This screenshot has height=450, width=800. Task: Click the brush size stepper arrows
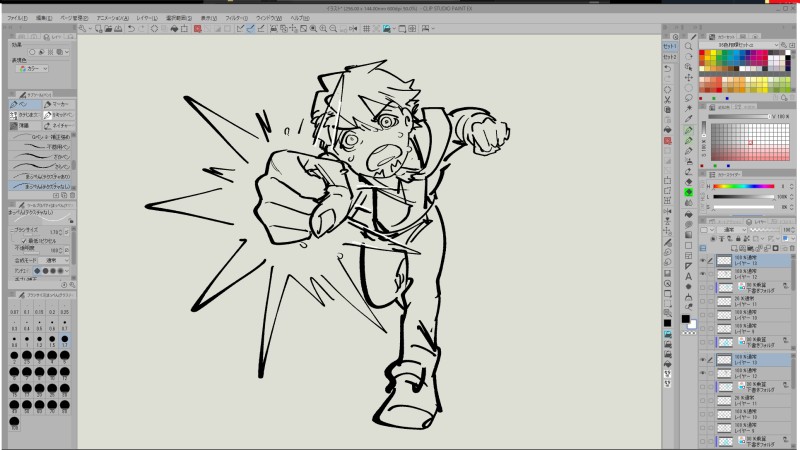coord(61,232)
